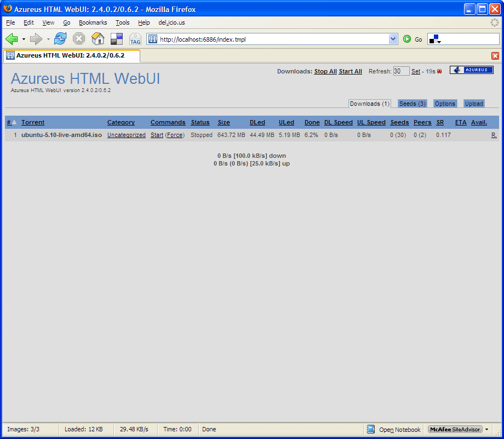
Task: Click the McAfee SiteAdvisor button
Action: (455, 429)
